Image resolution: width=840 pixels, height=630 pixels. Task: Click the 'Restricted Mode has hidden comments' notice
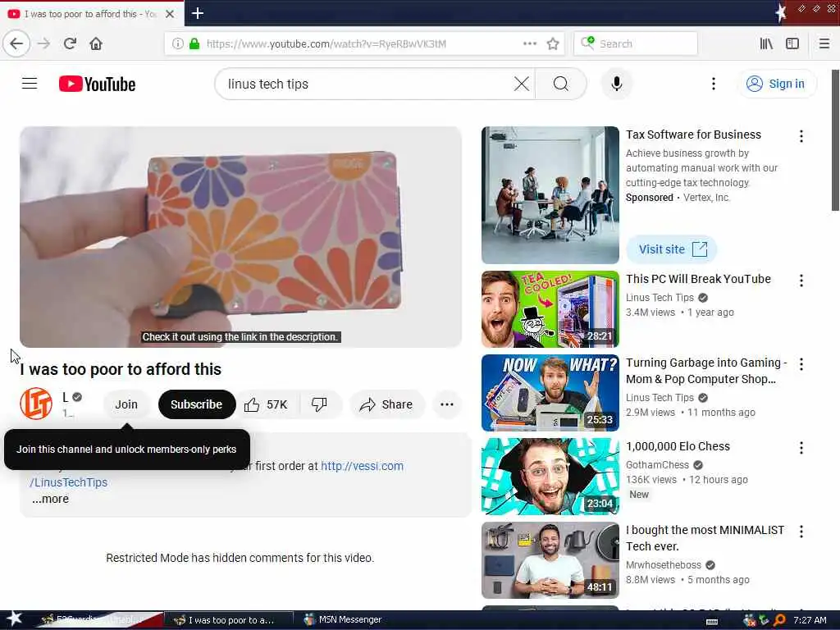240,558
